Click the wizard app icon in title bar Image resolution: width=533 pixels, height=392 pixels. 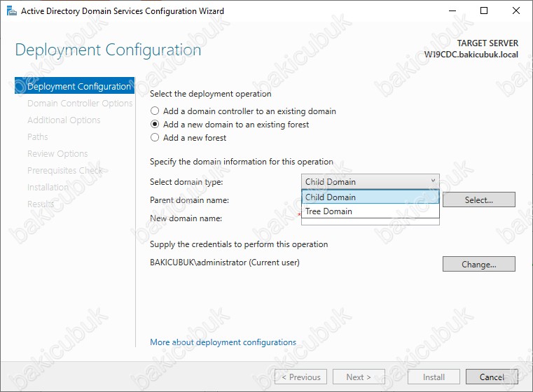[12, 11]
